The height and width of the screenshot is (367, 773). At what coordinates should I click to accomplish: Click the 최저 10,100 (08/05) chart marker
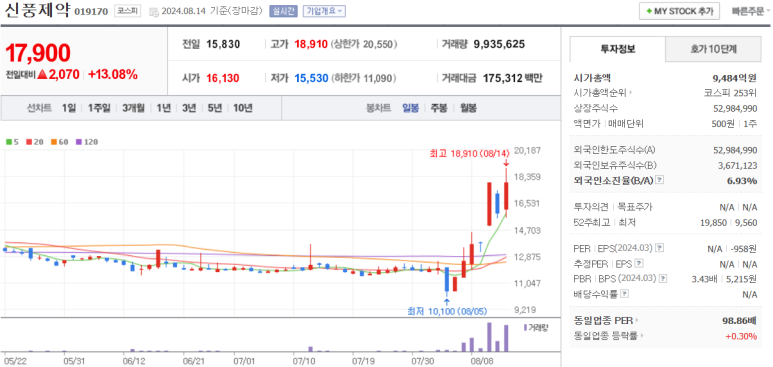coord(447,311)
